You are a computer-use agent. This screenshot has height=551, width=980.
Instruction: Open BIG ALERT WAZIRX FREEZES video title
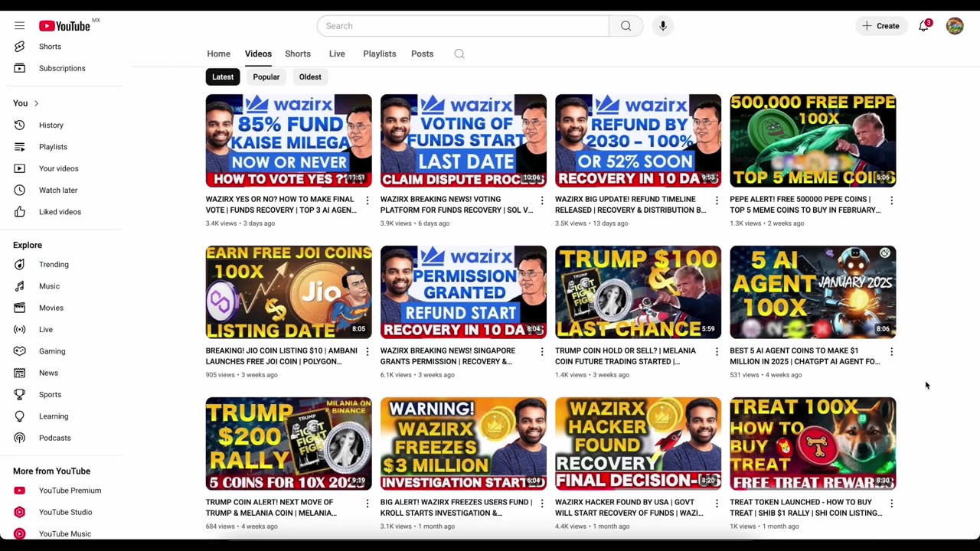click(x=456, y=507)
